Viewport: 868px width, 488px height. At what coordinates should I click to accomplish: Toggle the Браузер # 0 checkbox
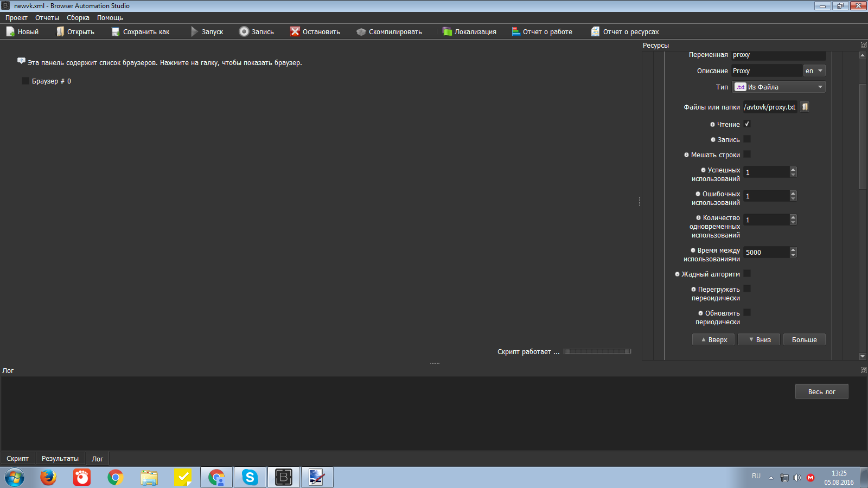(x=25, y=81)
